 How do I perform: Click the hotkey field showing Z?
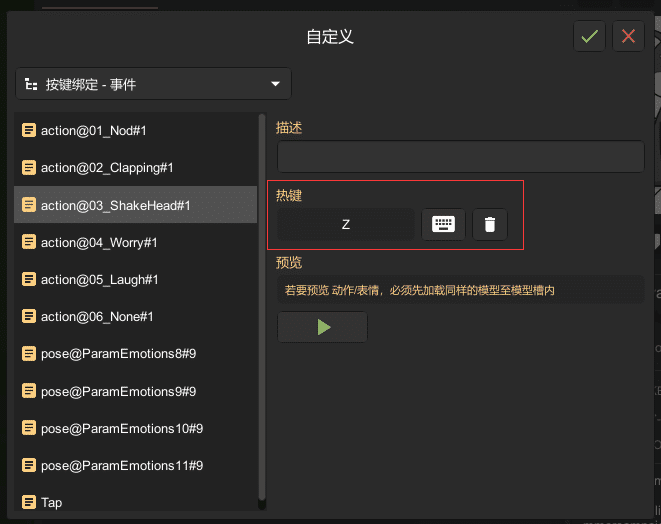click(x=346, y=224)
